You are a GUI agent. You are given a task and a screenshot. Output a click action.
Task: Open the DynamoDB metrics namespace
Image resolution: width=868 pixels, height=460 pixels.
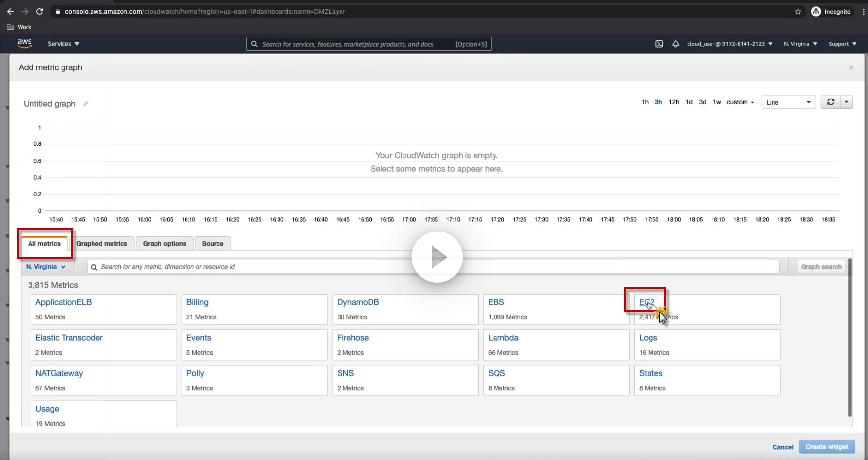358,302
